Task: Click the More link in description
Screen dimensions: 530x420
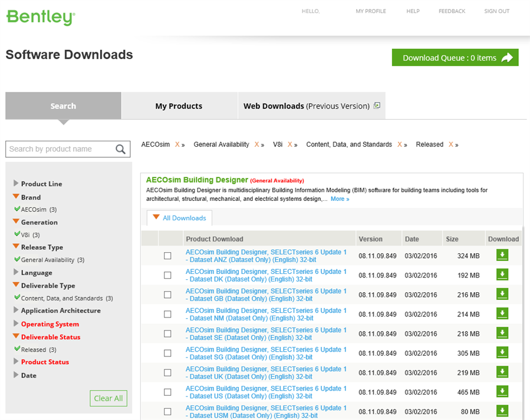Action: pos(340,199)
